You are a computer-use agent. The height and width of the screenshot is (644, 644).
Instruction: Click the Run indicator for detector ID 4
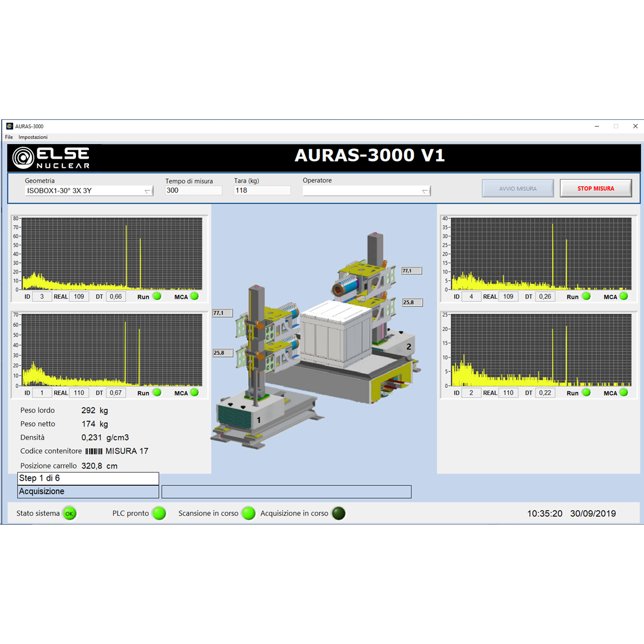[587, 296]
